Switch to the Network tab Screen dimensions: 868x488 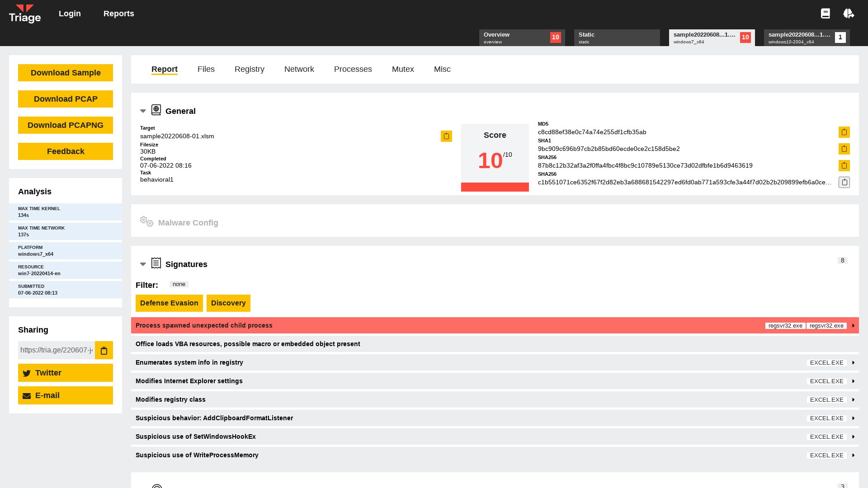click(299, 69)
